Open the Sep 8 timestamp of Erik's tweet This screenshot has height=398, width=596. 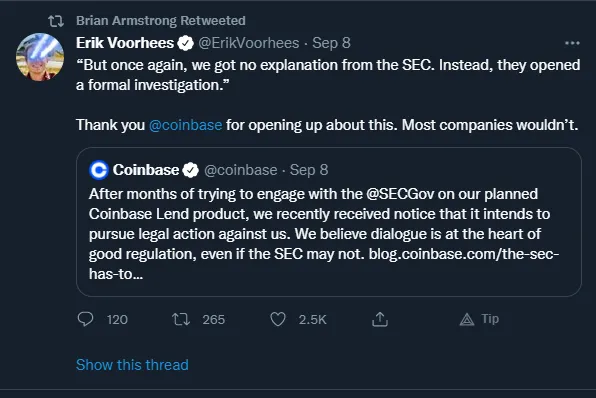(331, 43)
